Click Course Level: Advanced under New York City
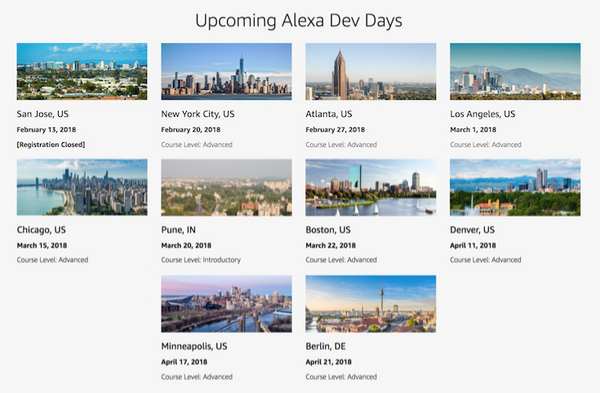The width and height of the screenshot is (600, 393). tap(197, 145)
